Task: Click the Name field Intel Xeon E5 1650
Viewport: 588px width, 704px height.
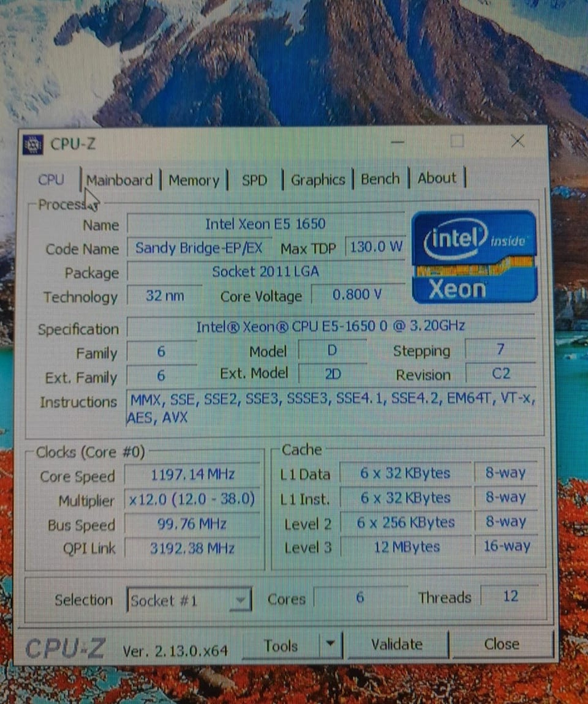Action: coord(265,223)
